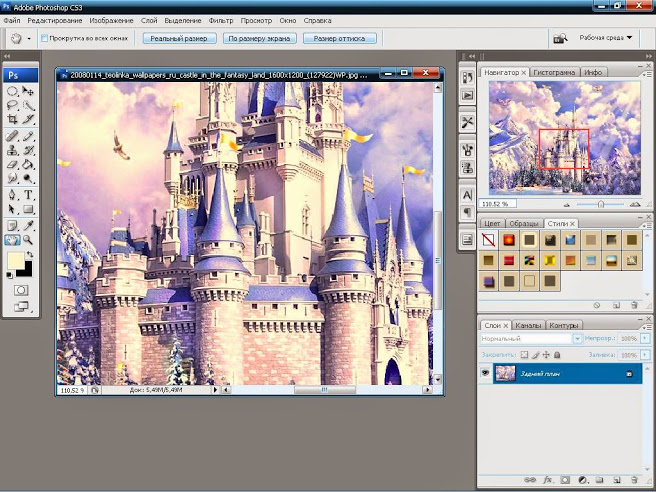Open the Изображение menu
The height and width of the screenshot is (492, 656).
pos(111,20)
